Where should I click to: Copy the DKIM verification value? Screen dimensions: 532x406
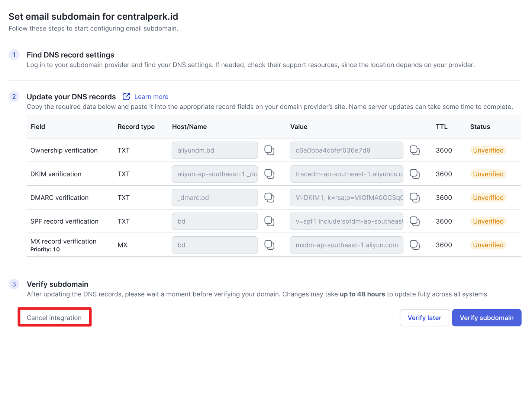coord(415,174)
